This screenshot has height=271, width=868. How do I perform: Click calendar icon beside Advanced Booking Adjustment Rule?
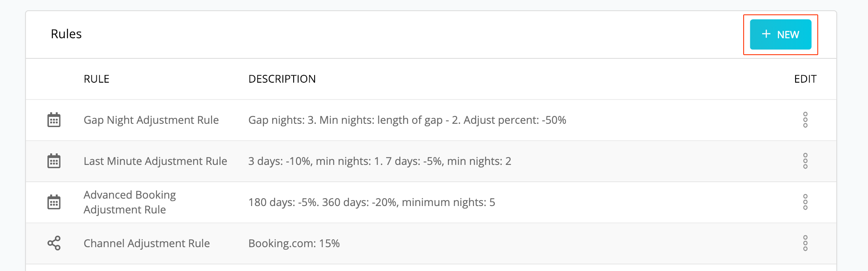pyautogui.click(x=54, y=202)
